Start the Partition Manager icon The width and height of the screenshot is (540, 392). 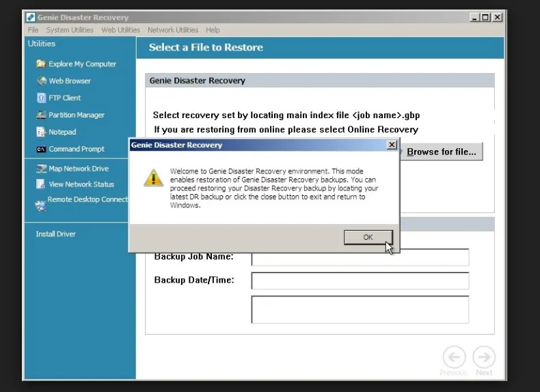click(x=41, y=115)
